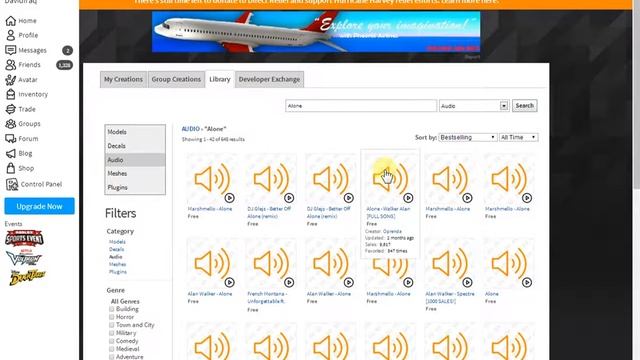Select Plugins in the category list box

click(135, 187)
